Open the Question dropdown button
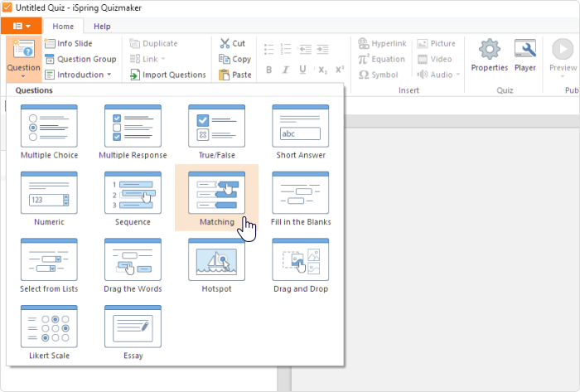 pyautogui.click(x=24, y=59)
